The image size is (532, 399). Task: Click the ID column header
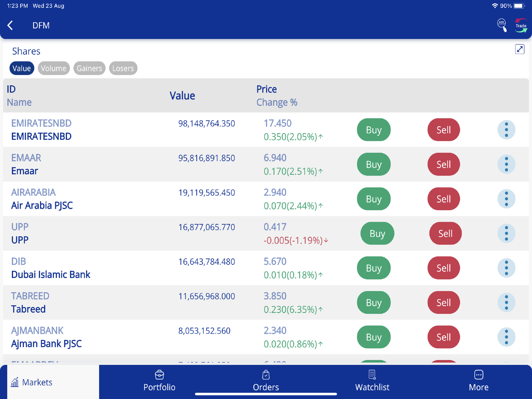tap(11, 89)
